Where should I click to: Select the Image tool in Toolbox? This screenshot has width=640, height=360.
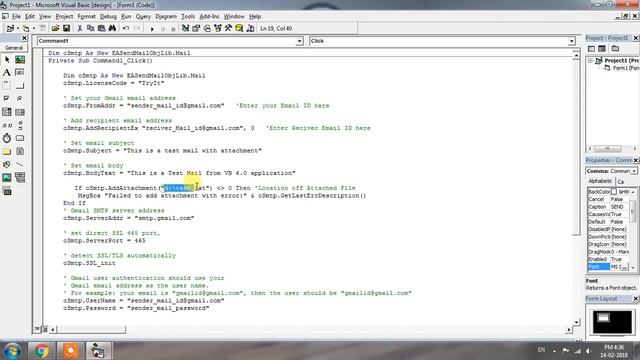(x=7, y=178)
